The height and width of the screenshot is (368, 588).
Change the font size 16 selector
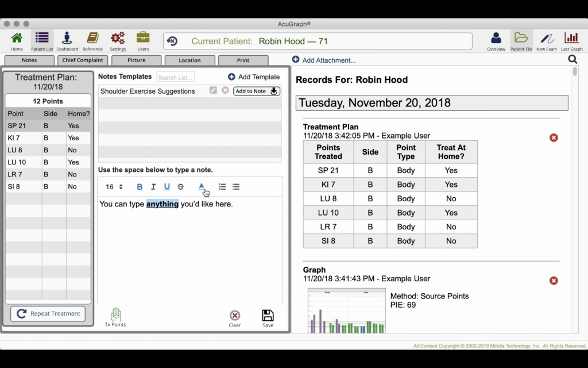click(x=114, y=187)
